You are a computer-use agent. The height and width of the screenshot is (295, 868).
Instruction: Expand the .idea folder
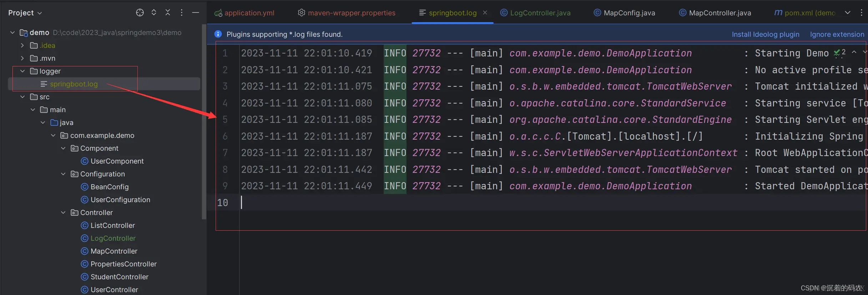[x=22, y=45]
